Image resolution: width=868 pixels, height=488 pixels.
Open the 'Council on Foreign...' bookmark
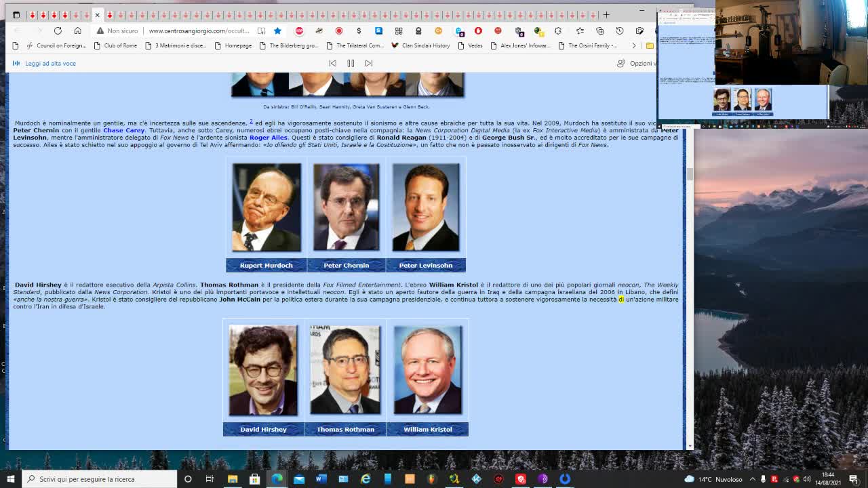click(56, 45)
